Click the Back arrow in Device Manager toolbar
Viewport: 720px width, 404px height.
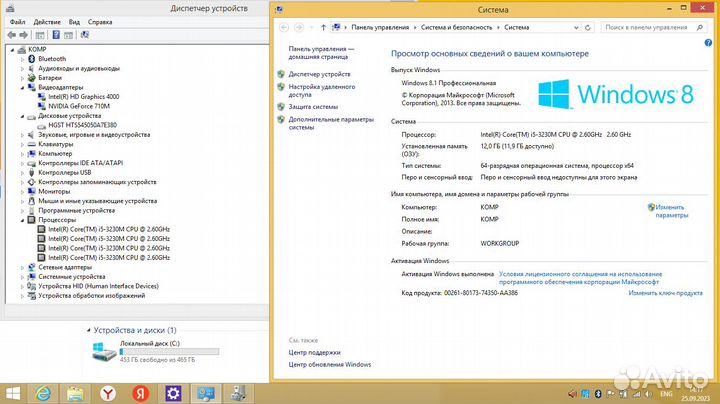tap(11, 35)
